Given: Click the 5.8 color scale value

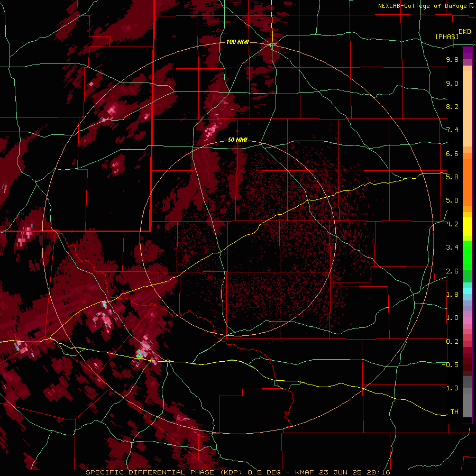Looking at the screenshot, I should coord(452,177).
